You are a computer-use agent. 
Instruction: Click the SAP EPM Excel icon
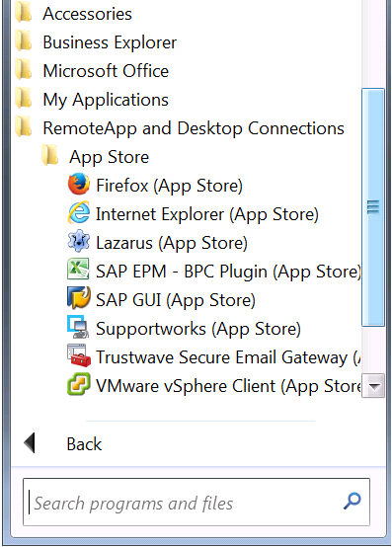78,270
